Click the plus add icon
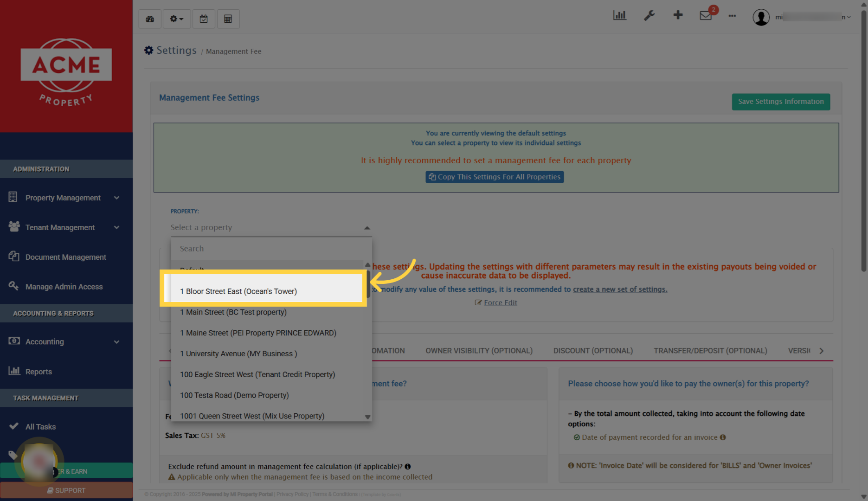This screenshot has height=501, width=868. pyautogui.click(x=678, y=15)
